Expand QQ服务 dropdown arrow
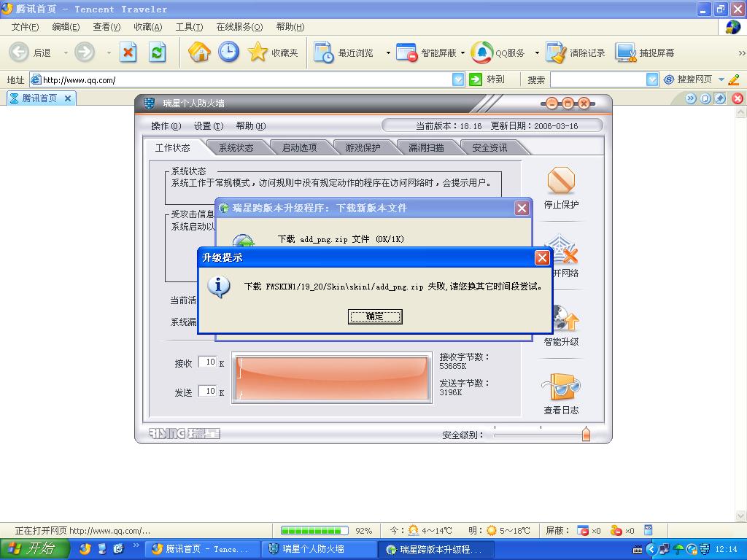The width and height of the screenshot is (747, 560). point(537,52)
